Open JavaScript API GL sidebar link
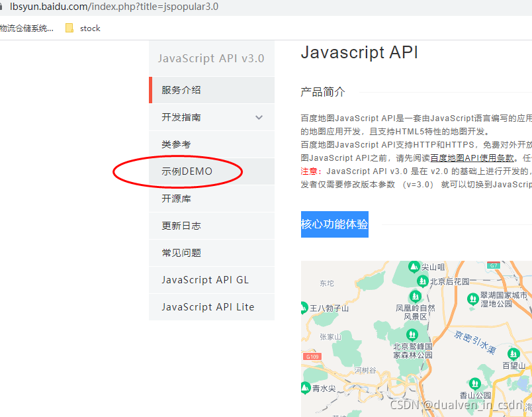The width and height of the screenshot is (532, 417). (212, 280)
